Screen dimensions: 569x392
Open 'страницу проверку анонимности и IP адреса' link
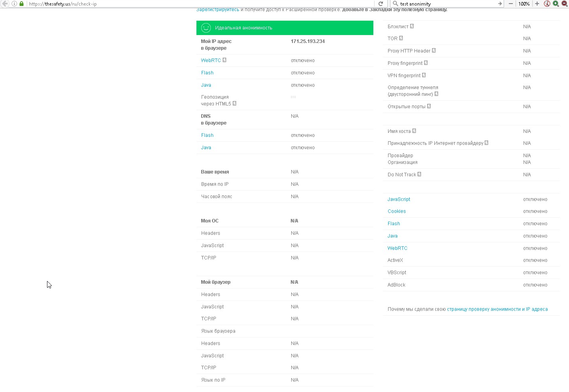click(497, 309)
